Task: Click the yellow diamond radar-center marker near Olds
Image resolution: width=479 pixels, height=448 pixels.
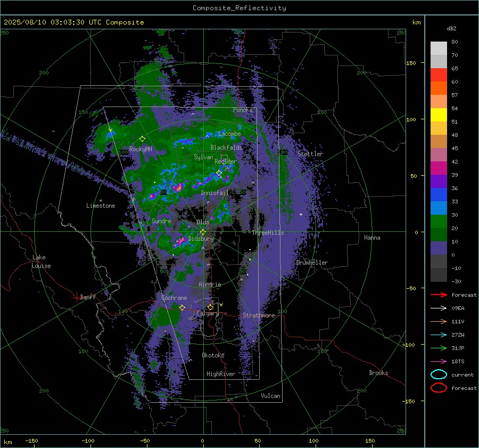Action: pos(203,232)
